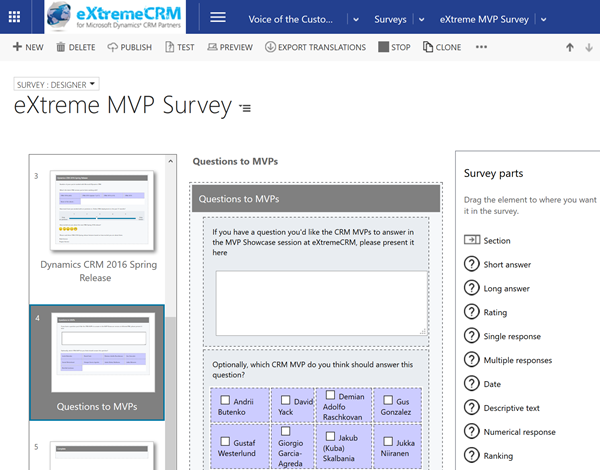Click the list icon beside survey title
This screenshot has height=470, width=600.
pyautogui.click(x=245, y=108)
